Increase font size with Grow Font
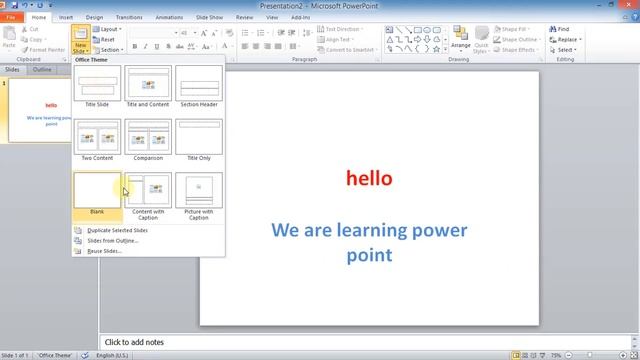The height and width of the screenshot is (360, 640). tap(204, 33)
